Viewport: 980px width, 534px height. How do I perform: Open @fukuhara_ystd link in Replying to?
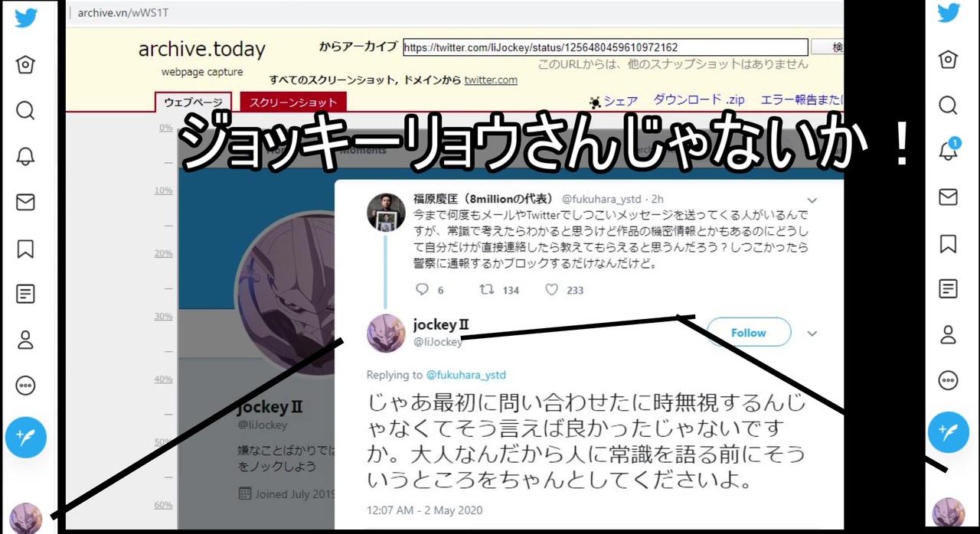pyautogui.click(x=465, y=375)
